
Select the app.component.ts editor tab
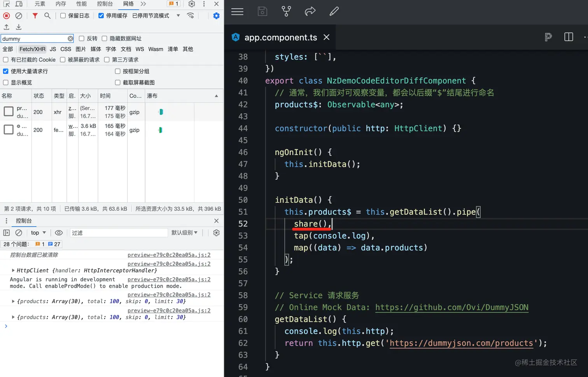pyautogui.click(x=281, y=37)
